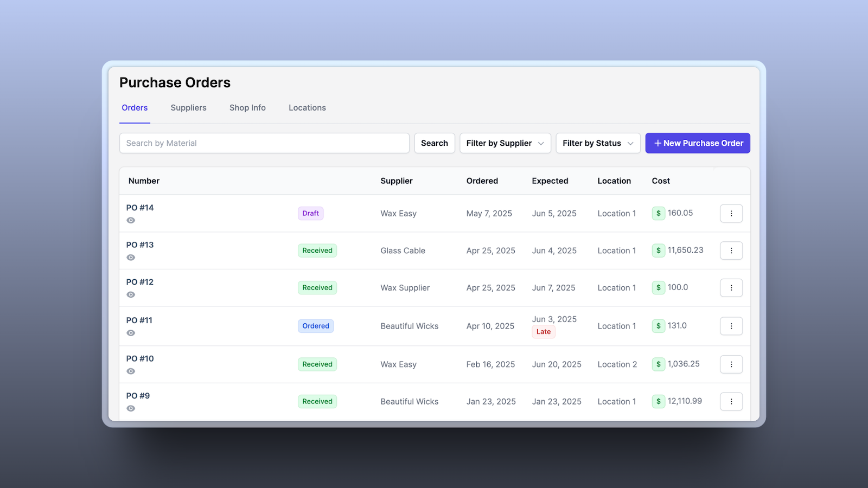Create a New Purchase Order
Image resolution: width=868 pixels, height=488 pixels.
coord(698,143)
